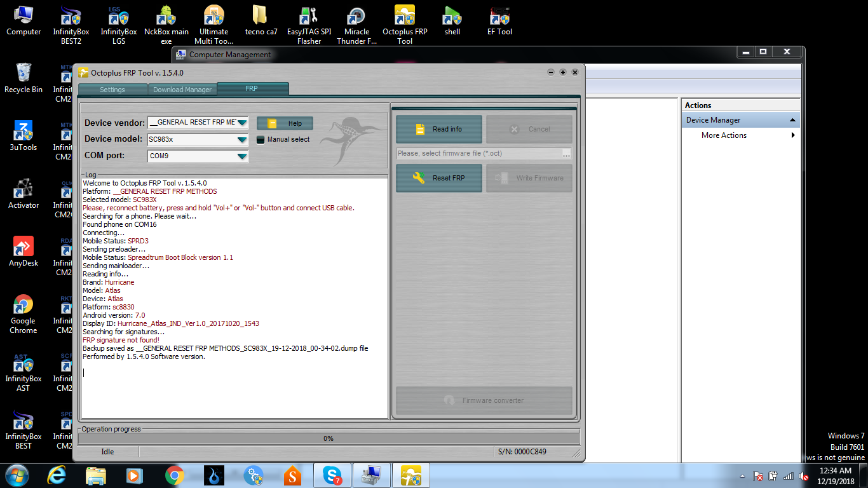Image resolution: width=868 pixels, height=488 pixels.
Task: Open the Octoplus FRP Tool Help
Action: point(284,123)
